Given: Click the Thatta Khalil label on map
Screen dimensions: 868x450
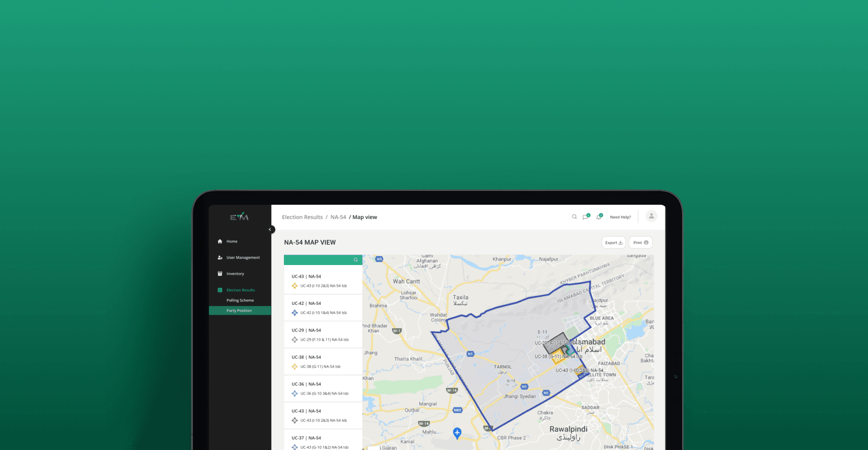Looking at the screenshot, I should (408, 359).
